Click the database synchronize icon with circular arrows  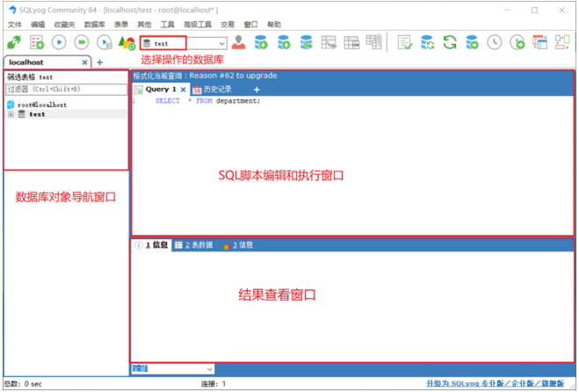click(x=427, y=42)
